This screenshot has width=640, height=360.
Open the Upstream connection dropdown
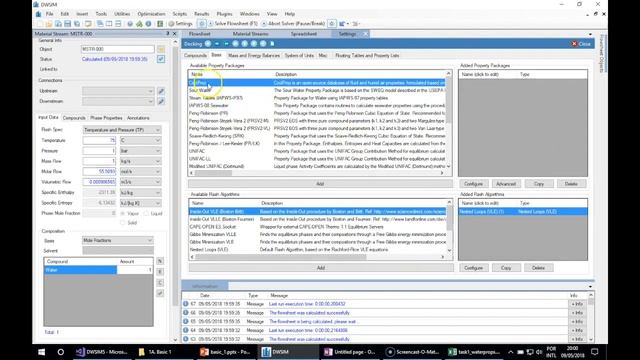tap(118, 91)
